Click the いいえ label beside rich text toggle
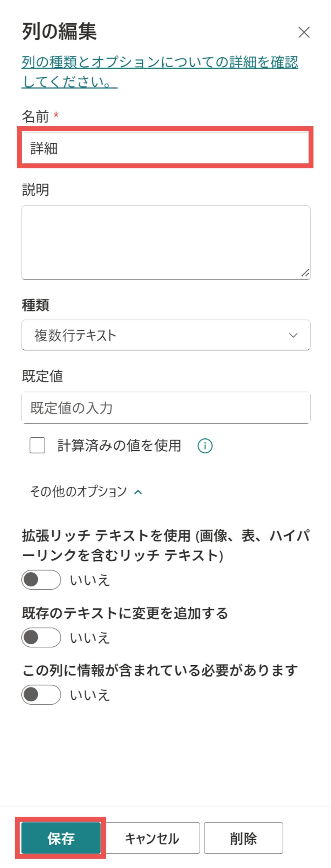Viewport: 331px width, 868px height. 90,580
